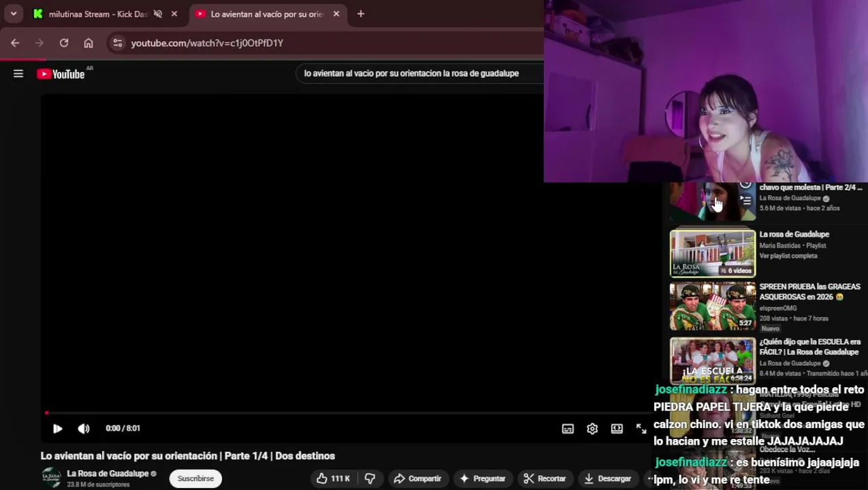Open the browser home page
This screenshot has height=490, width=868.
pos(89,43)
